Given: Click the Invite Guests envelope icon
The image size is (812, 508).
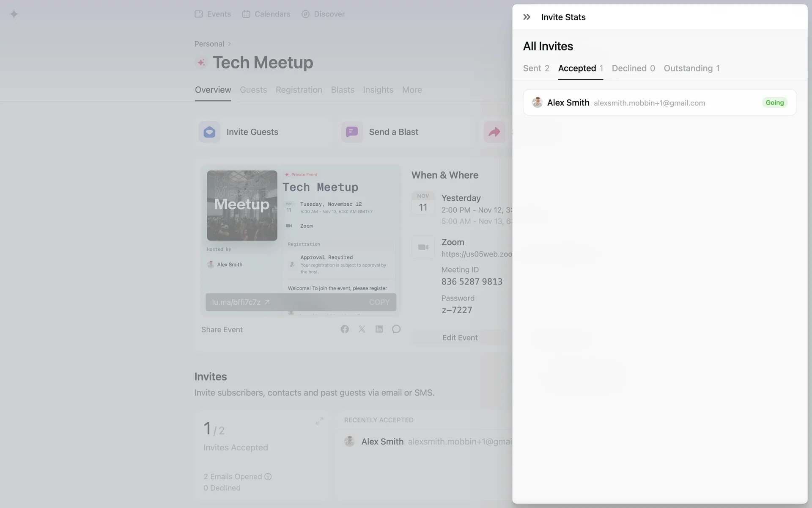Looking at the screenshot, I should [x=209, y=132].
